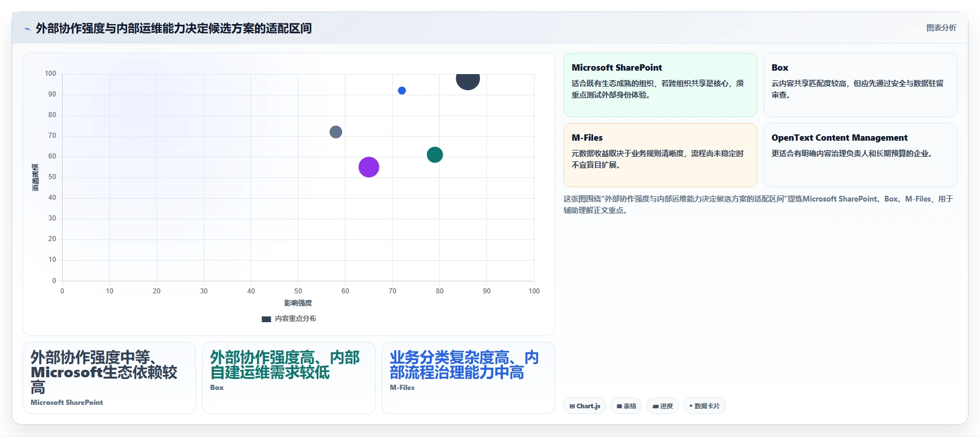The width and height of the screenshot is (980, 437).
Task: Open the Microsoft SharePoint description card
Action: 660,85
